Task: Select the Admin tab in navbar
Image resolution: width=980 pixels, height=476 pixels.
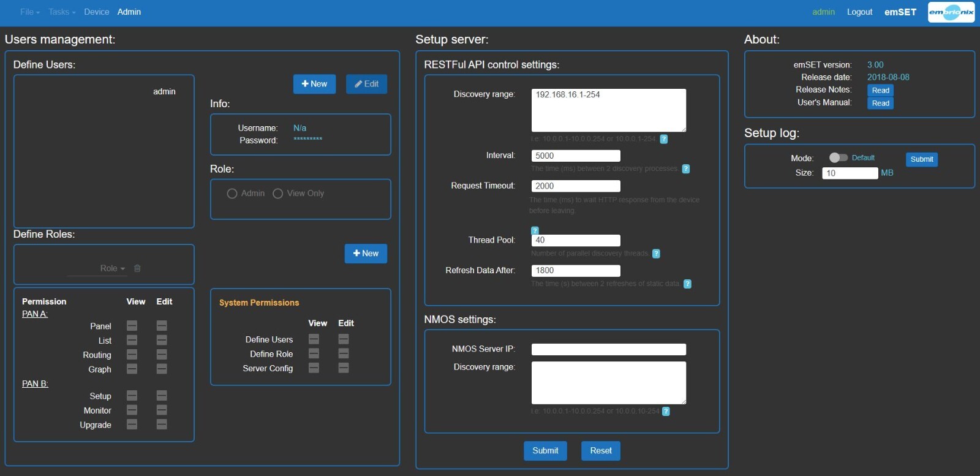Action: point(129,12)
